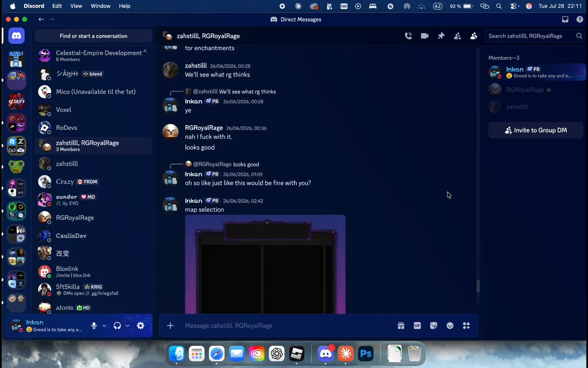
Task: Open the GIF picker in message bar
Action: click(418, 326)
